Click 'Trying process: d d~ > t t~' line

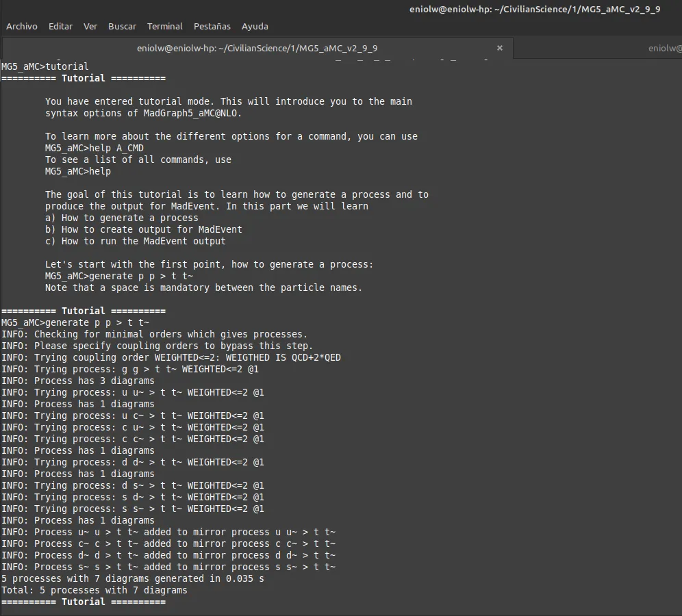pos(133,463)
